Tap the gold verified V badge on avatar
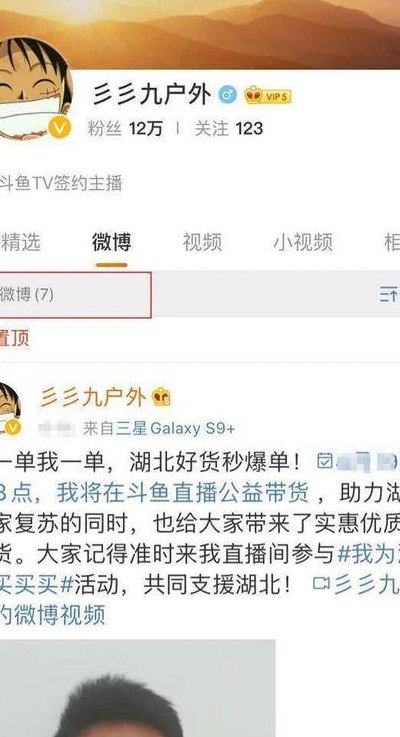The width and height of the screenshot is (400, 737). click(x=60, y=127)
